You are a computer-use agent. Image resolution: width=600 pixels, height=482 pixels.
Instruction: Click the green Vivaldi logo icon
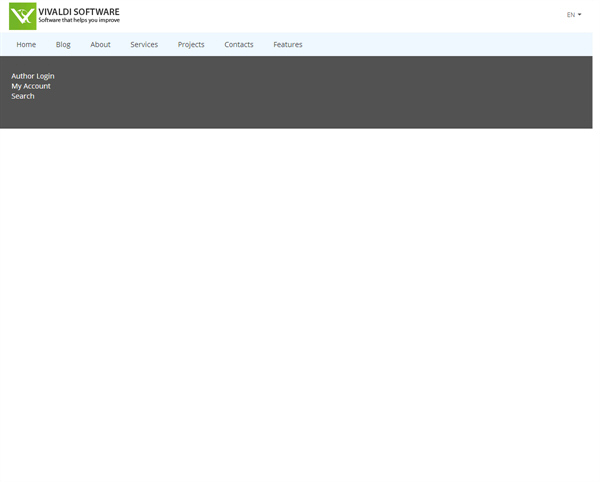point(22,16)
